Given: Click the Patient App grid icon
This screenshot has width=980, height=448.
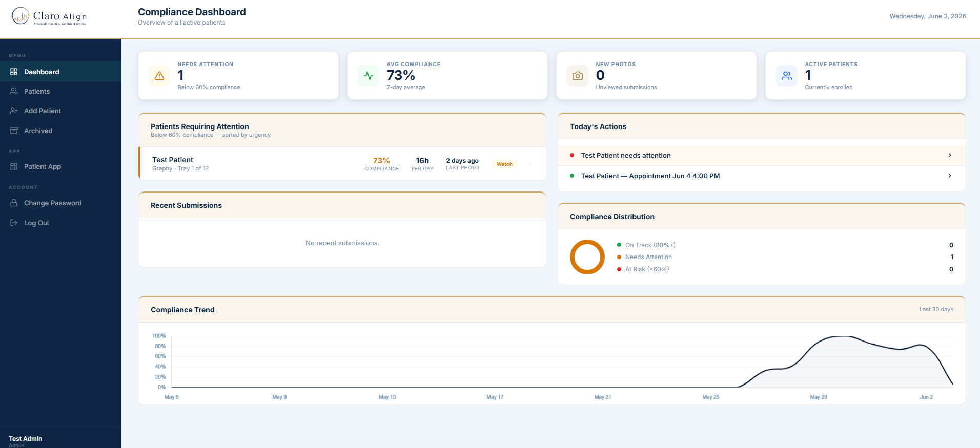Looking at the screenshot, I should [x=14, y=166].
